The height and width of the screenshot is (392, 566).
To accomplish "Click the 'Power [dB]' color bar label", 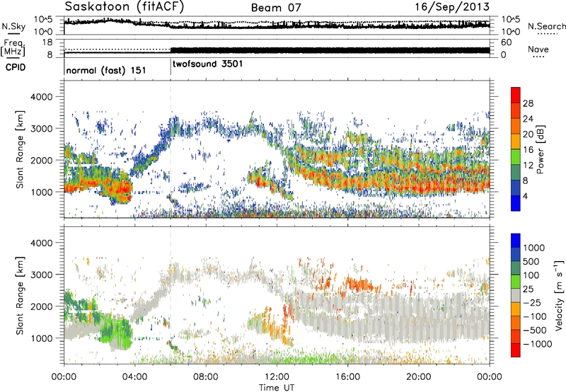I will point(541,149).
